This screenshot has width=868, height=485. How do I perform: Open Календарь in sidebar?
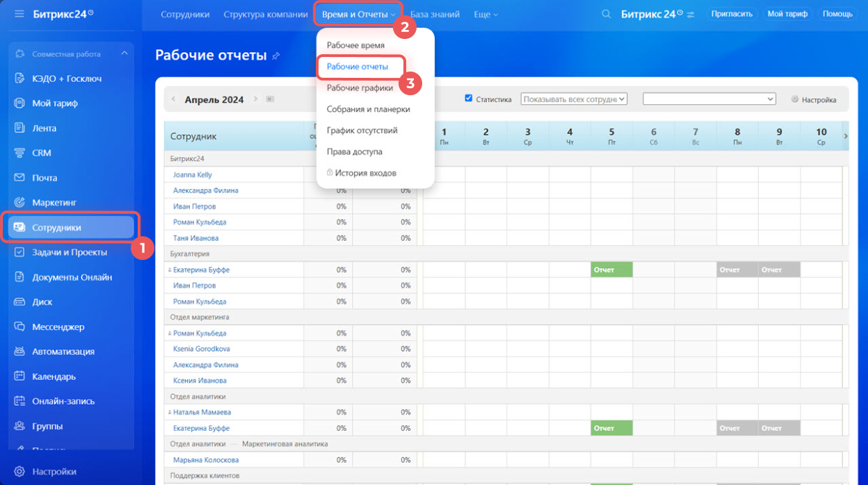pyautogui.click(x=54, y=377)
